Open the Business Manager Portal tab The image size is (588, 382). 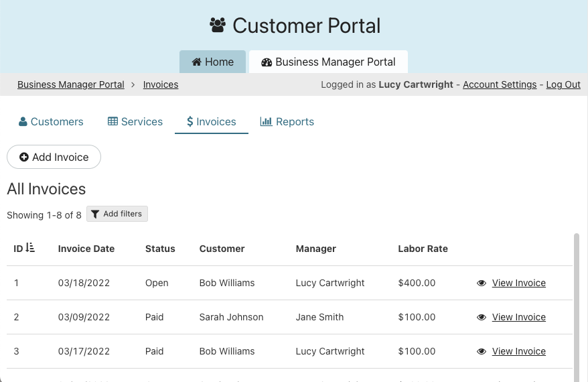[x=328, y=62]
